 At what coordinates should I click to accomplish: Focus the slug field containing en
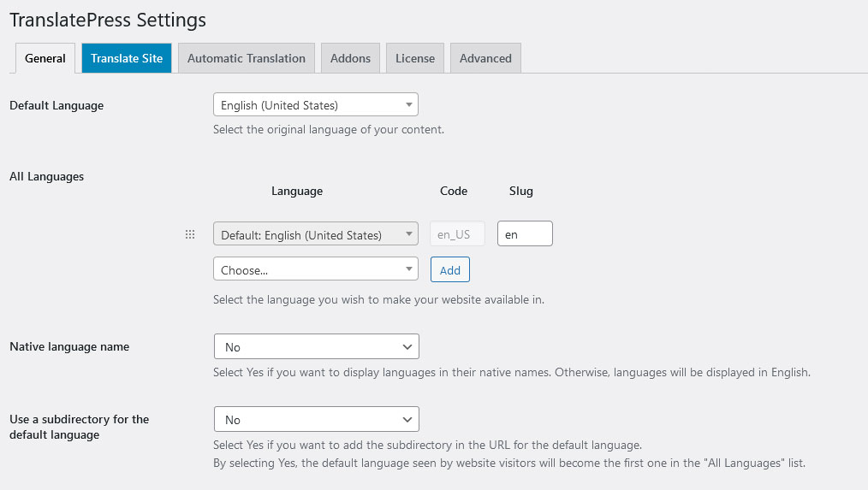point(525,234)
